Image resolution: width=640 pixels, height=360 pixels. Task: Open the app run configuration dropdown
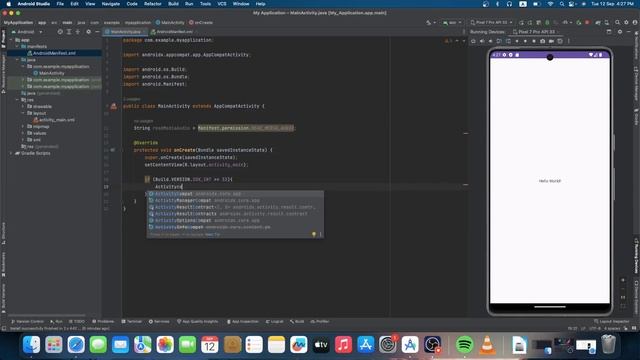click(x=452, y=22)
